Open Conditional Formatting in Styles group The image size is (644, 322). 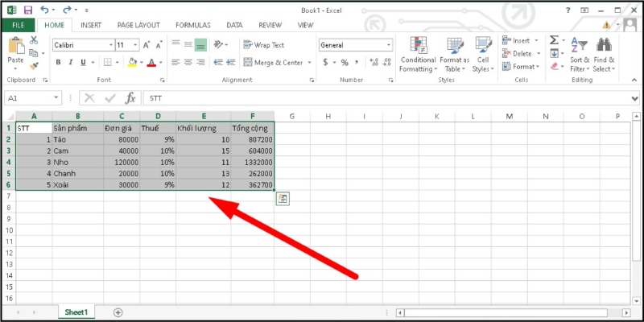pos(418,55)
